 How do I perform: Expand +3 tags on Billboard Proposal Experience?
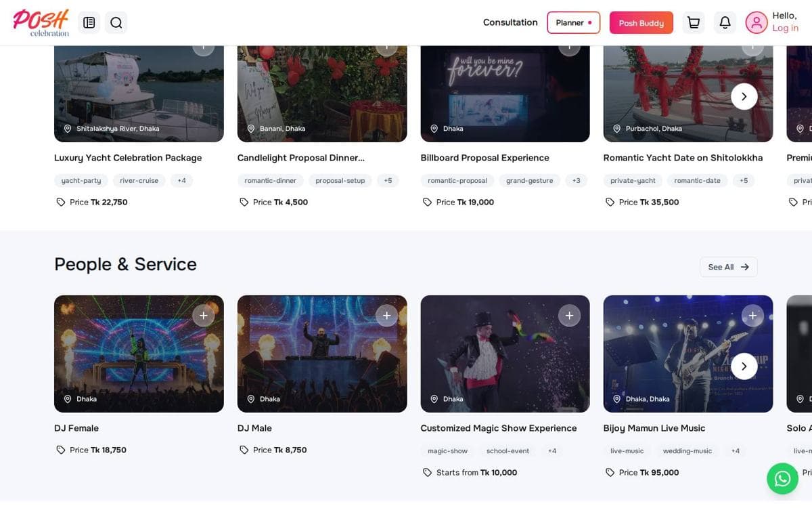[x=576, y=181]
